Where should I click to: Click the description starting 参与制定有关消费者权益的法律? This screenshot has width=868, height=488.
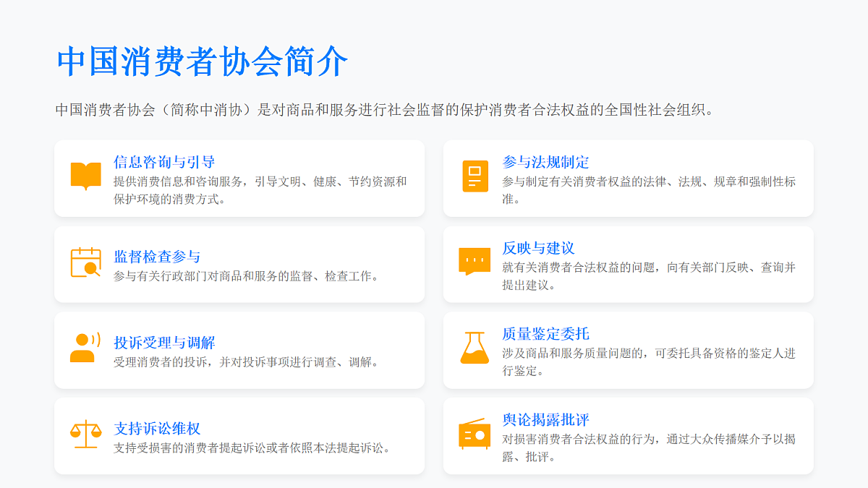[649, 190]
